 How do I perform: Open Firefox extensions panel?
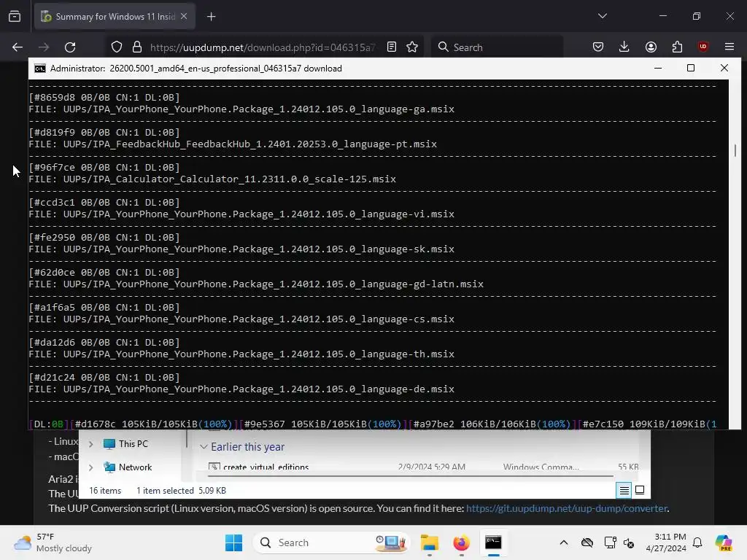(x=677, y=47)
